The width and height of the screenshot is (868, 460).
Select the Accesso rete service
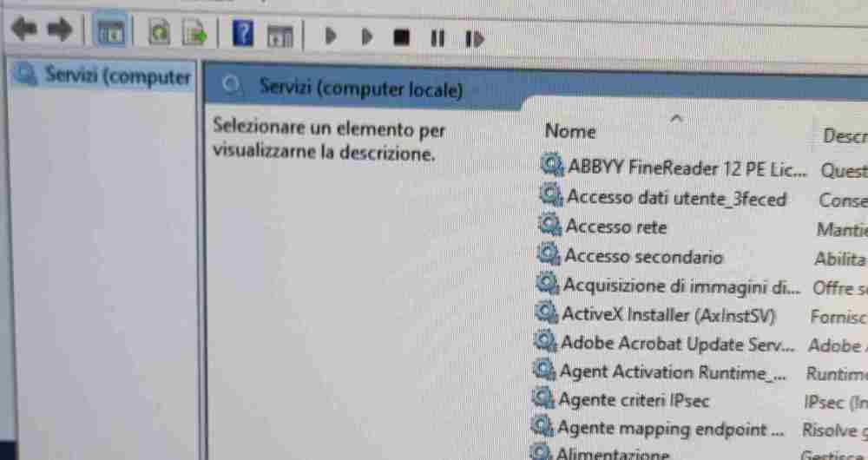pos(615,227)
